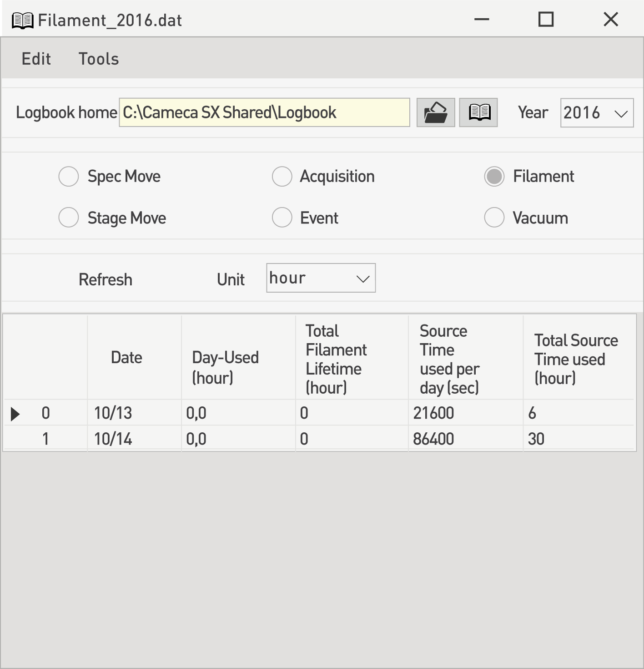Open the Edit menu
Image resolution: width=644 pixels, height=669 pixels.
pyautogui.click(x=36, y=59)
